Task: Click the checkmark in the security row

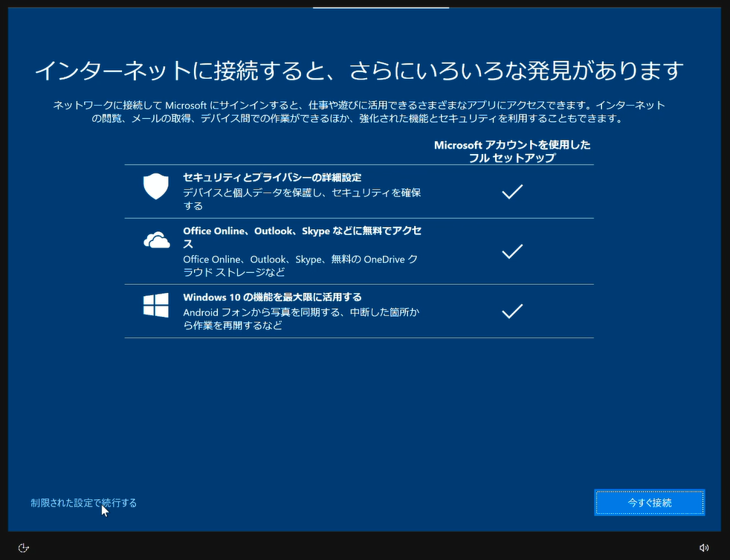Action: pos(512,191)
